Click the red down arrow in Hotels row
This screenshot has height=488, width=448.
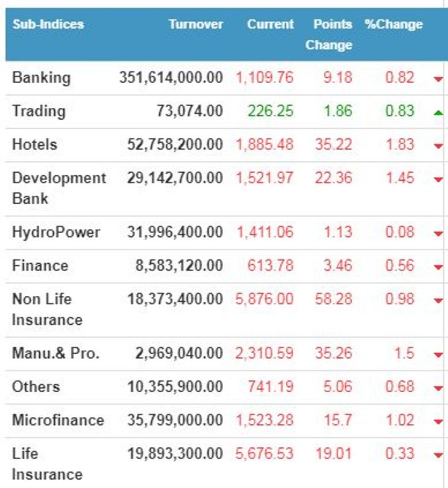point(438,146)
